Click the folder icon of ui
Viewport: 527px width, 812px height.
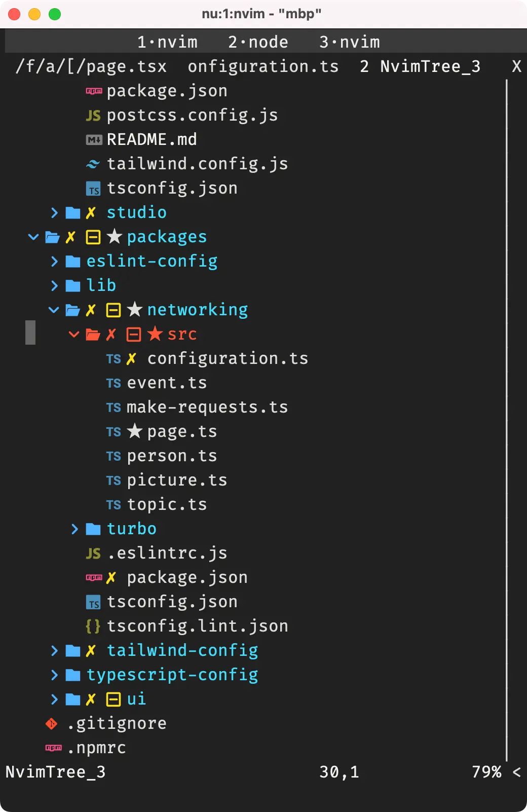coord(73,699)
